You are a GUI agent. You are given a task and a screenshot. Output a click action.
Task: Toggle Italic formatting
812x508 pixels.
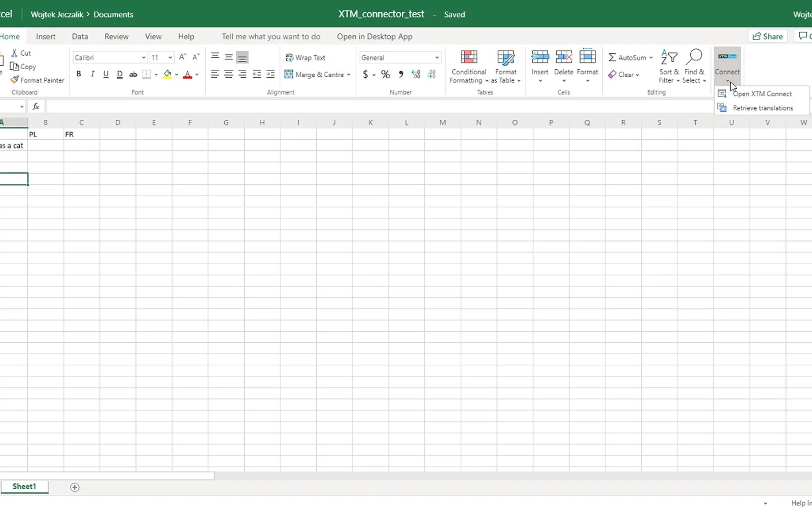pos(92,74)
